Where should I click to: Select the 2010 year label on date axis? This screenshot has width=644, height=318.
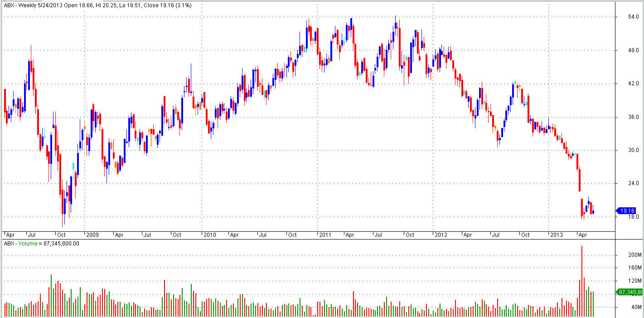[x=209, y=235]
